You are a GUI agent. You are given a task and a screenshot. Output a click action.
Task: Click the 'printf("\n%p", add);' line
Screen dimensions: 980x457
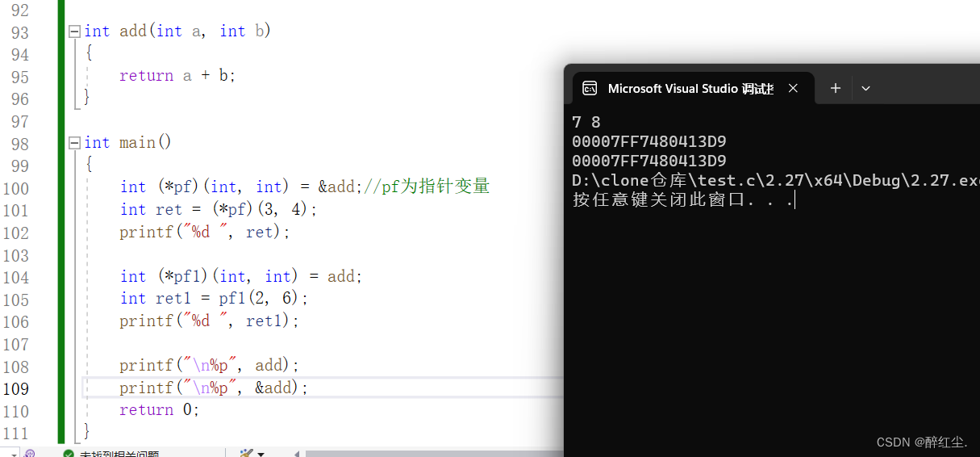[209, 365]
